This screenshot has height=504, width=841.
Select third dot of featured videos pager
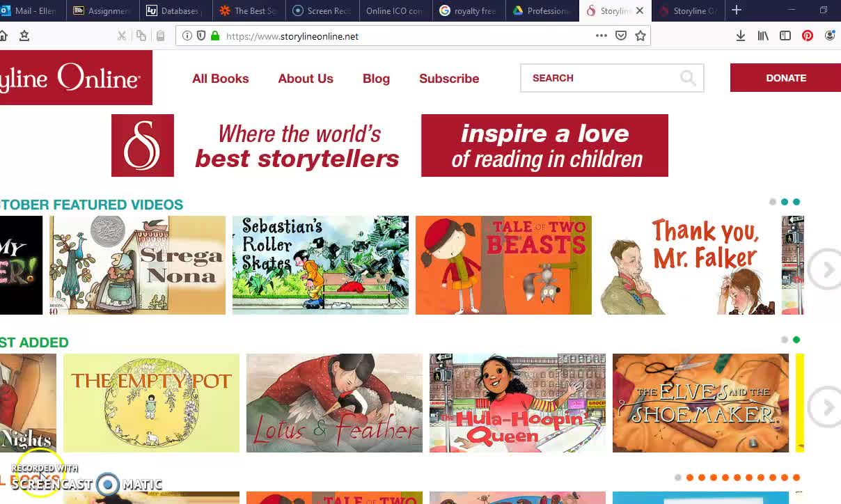(796, 202)
